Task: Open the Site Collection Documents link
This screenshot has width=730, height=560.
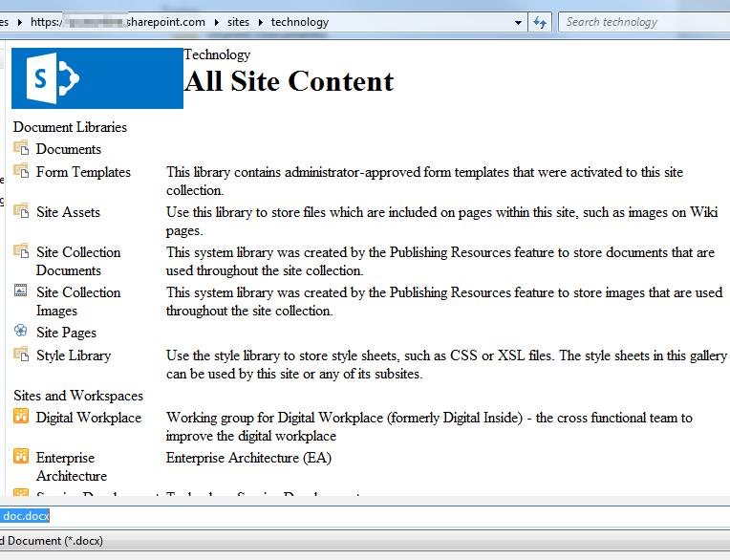Action: 78,261
